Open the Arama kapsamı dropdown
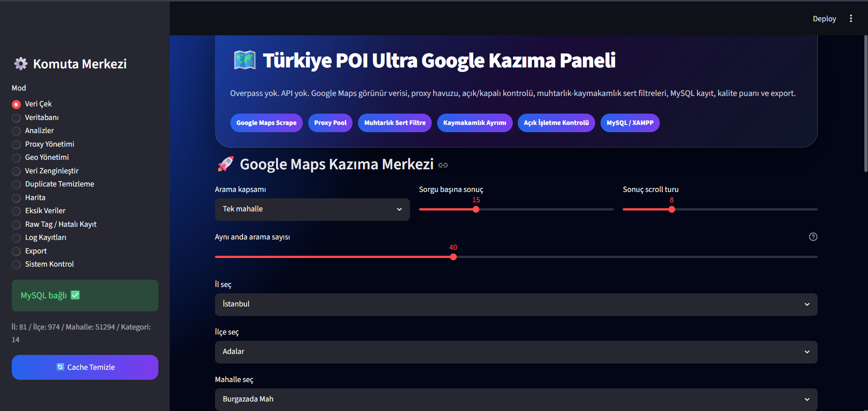868x411 pixels. (312, 209)
